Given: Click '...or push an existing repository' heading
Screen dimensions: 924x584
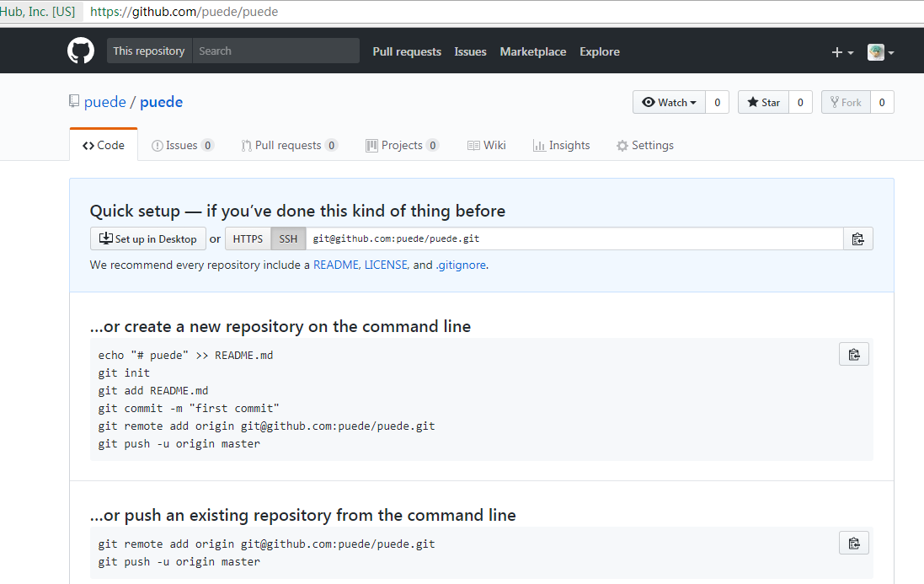Looking at the screenshot, I should click(303, 514).
